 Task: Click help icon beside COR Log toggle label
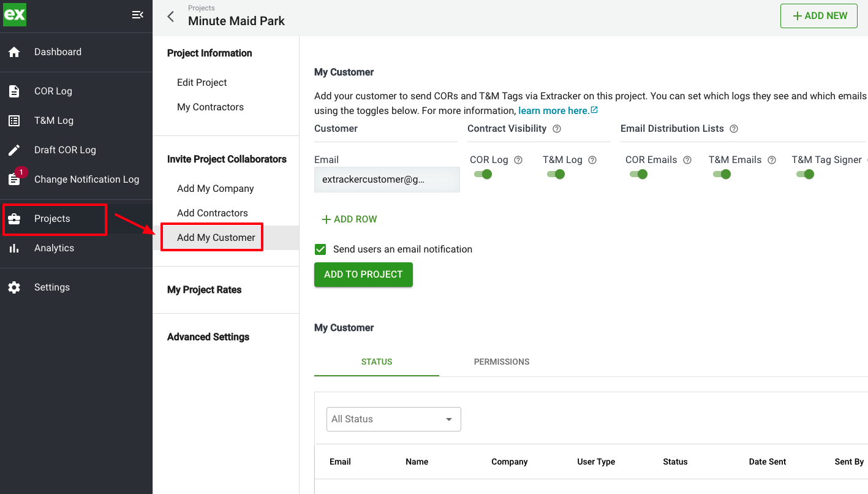(518, 160)
